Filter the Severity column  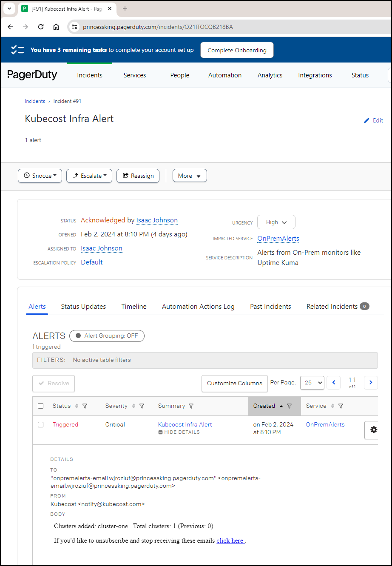point(142,406)
